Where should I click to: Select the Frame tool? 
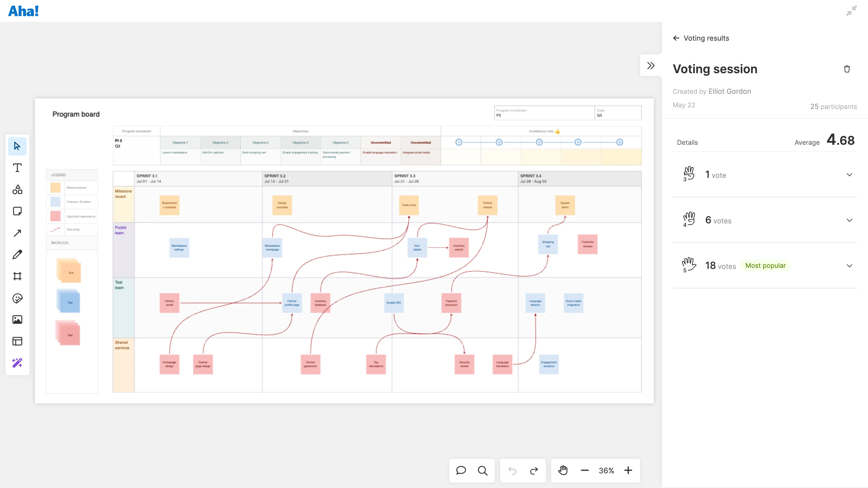[17, 276]
